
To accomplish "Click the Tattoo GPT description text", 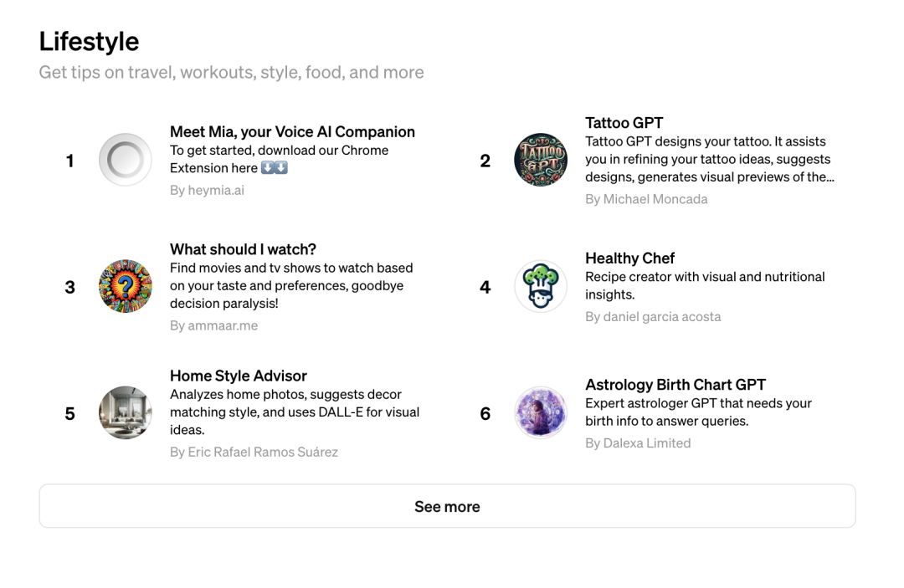I will tap(709, 159).
